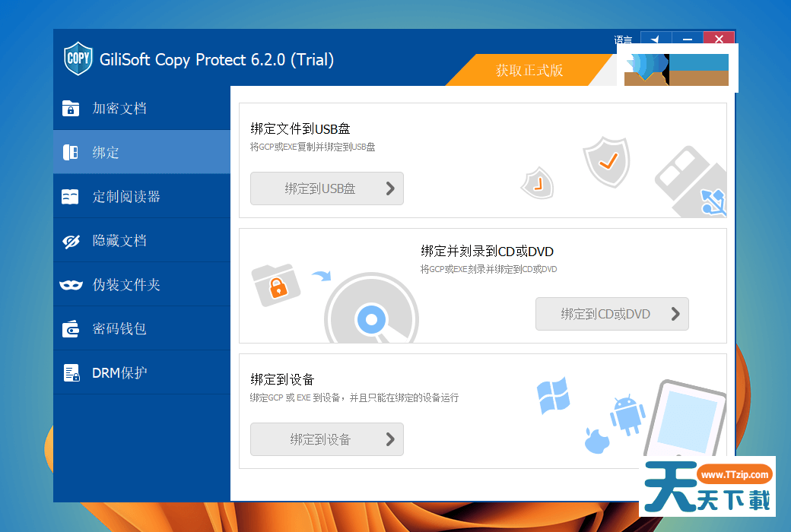791x532 pixels.
Task: Click the password wallet icon
Action: [x=71, y=329]
